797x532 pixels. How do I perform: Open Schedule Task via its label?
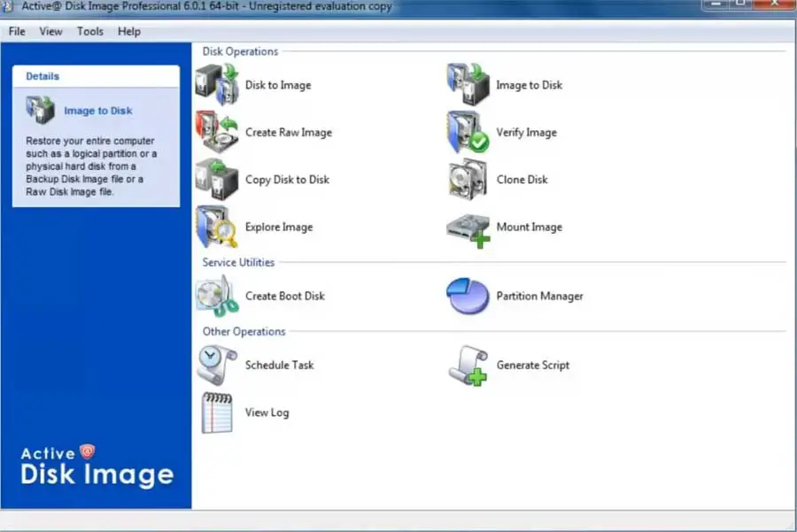(x=279, y=366)
